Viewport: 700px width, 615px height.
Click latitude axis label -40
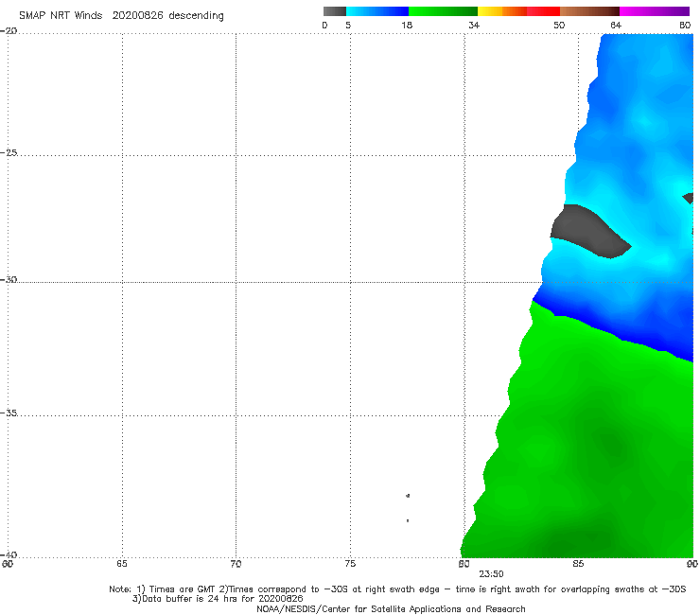(9, 554)
